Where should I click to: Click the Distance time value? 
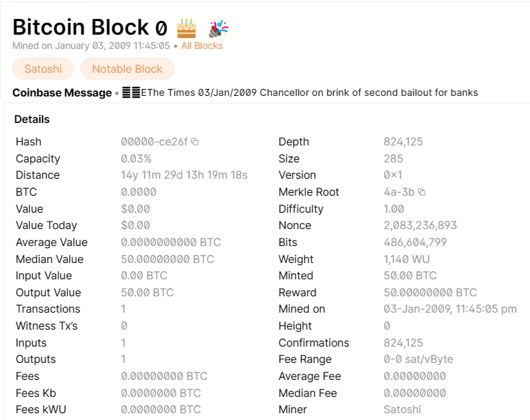click(184, 175)
